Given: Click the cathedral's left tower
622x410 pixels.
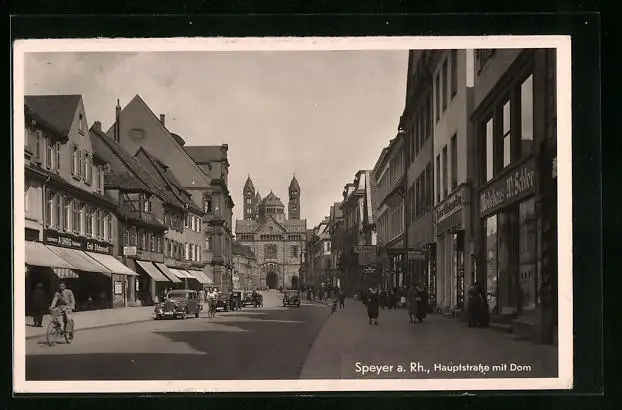Looking at the screenshot, I should pos(249,198).
